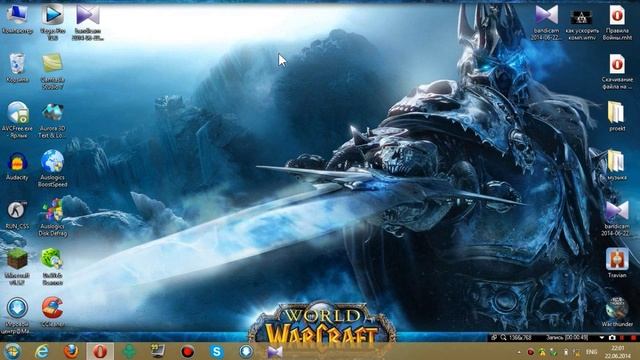Select the bandicam file left of как ускорить комп.wmv
640x360 pixels.
[547, 21]
